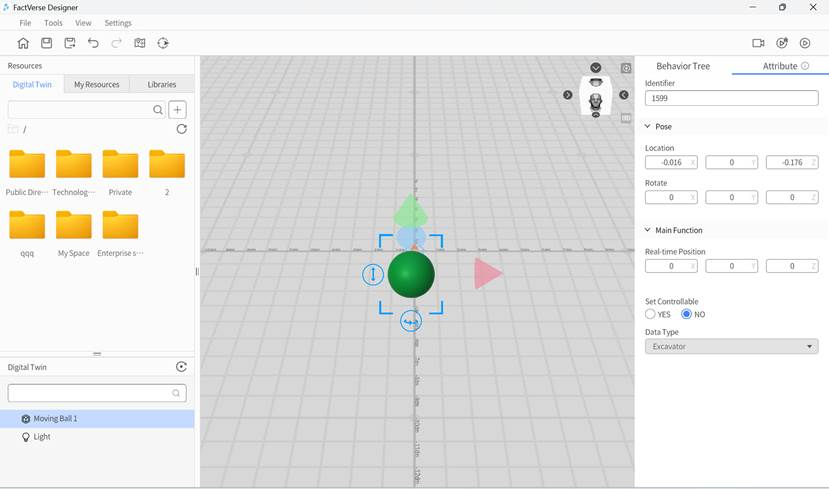Add a new resource with plus button
Image resolution: width=829 pixels, height=489 pixels.
coord(178,110)
